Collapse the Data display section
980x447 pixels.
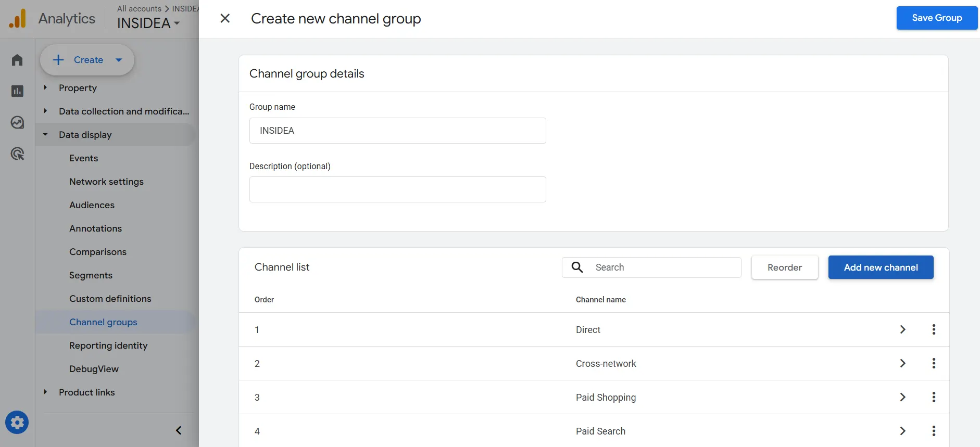point(45,134)
